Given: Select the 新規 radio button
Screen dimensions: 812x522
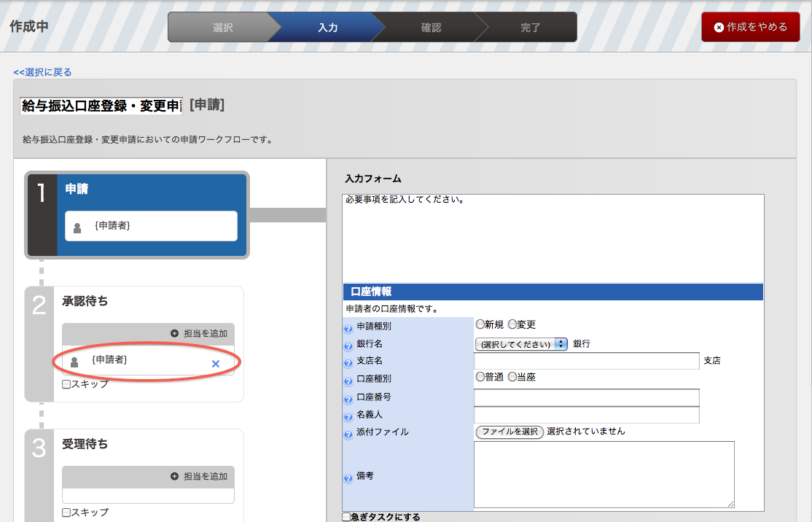Looking at the screenshot, I should point(480,324).
